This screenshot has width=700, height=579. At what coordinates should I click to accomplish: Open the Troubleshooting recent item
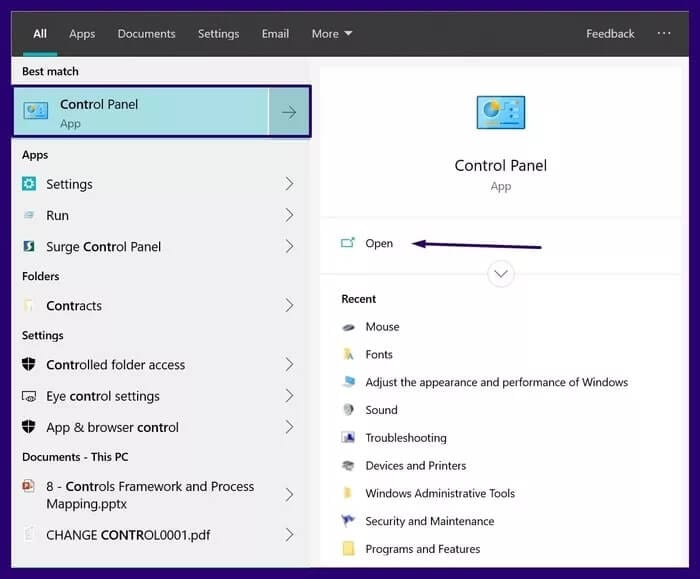(406, 438)
